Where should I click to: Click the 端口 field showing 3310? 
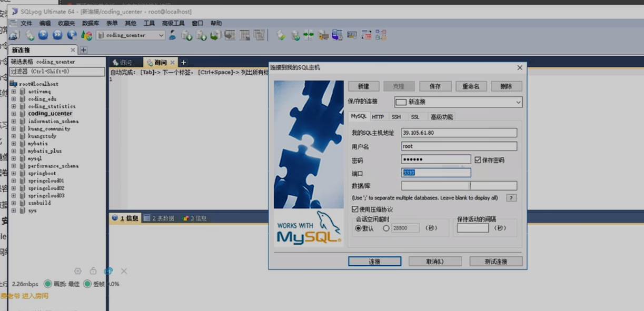pyautogui.click(x=436, y=173)
